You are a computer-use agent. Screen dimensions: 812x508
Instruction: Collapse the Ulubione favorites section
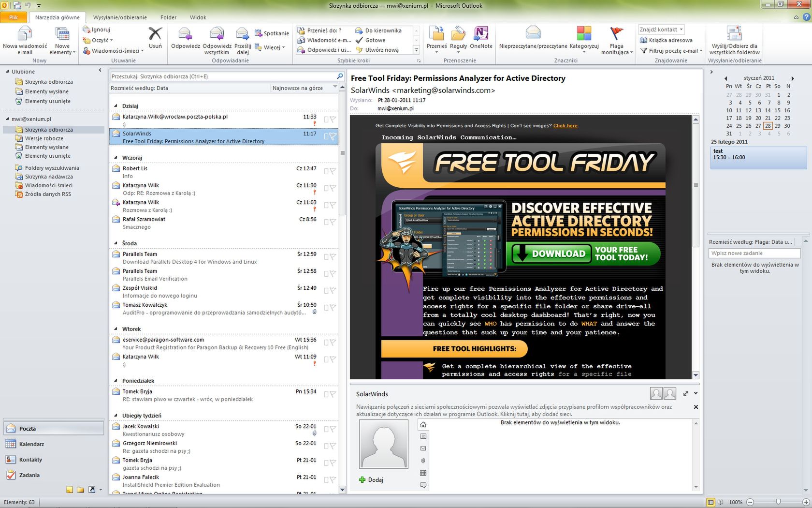pyautogui.click(x=8, y=72)
